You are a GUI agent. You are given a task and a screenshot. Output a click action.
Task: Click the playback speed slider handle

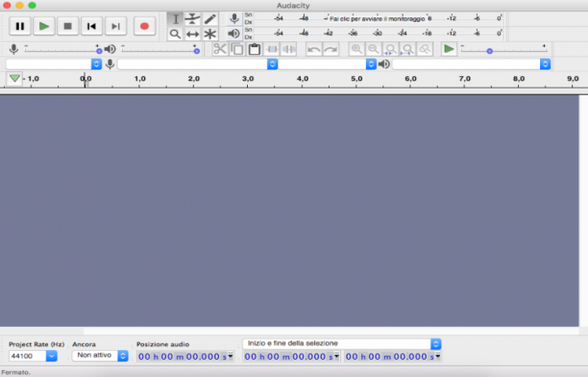[x=489, y=51]
